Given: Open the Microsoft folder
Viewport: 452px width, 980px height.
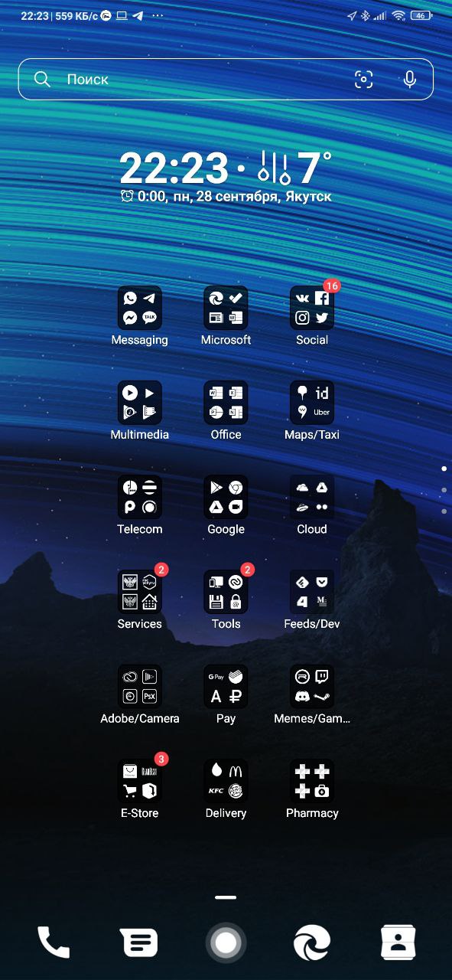Looking at the screenshot, I should [226, 308].
